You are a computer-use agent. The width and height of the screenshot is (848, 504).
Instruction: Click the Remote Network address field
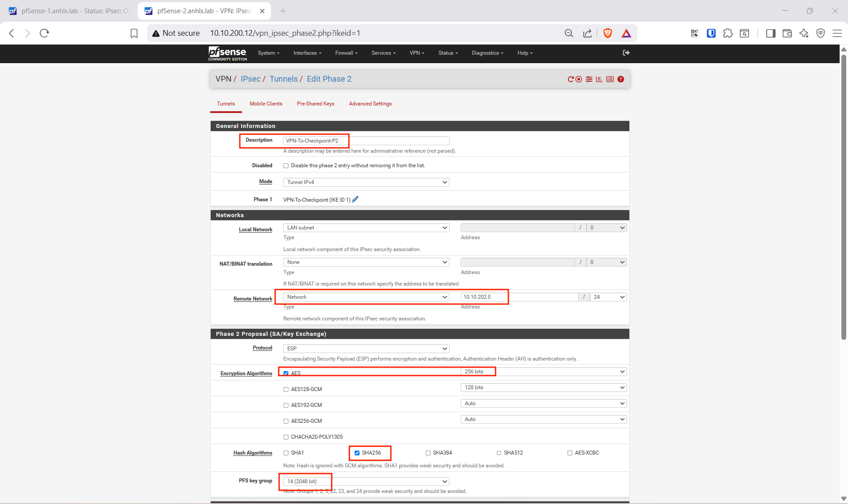click(x=519, y=297)
